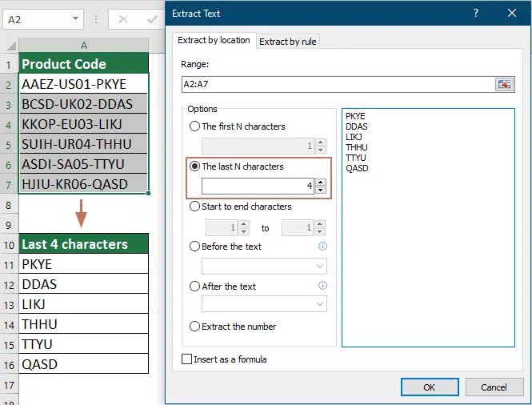Switch to Extract by location tab

click(214, 40)
